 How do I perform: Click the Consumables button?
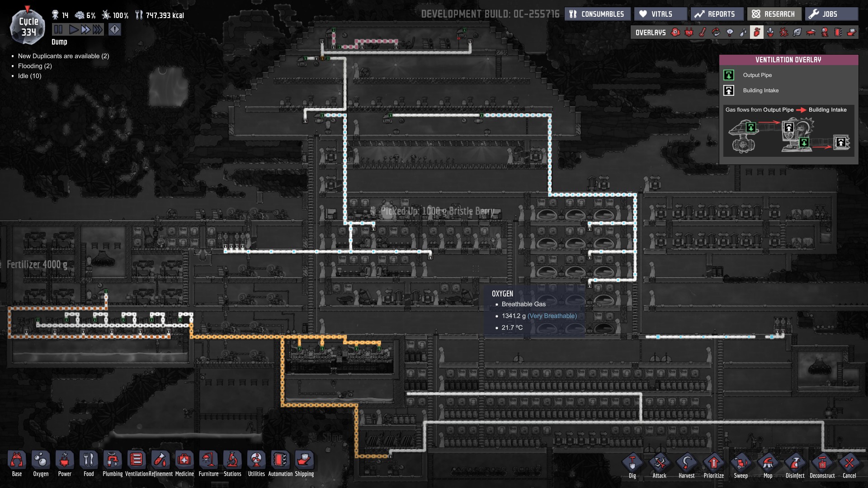[x=597, y=14]
